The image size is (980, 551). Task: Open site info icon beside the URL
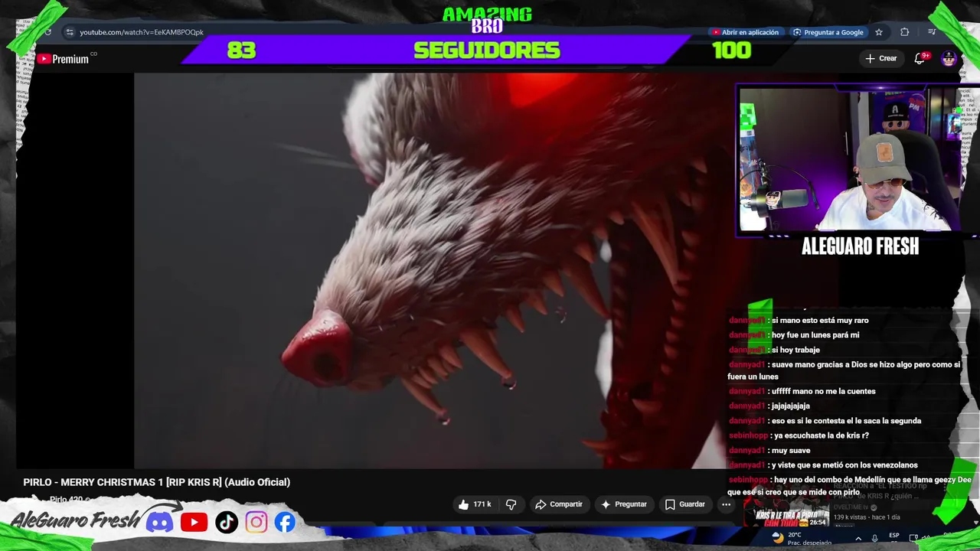click(x=70, y=32)
